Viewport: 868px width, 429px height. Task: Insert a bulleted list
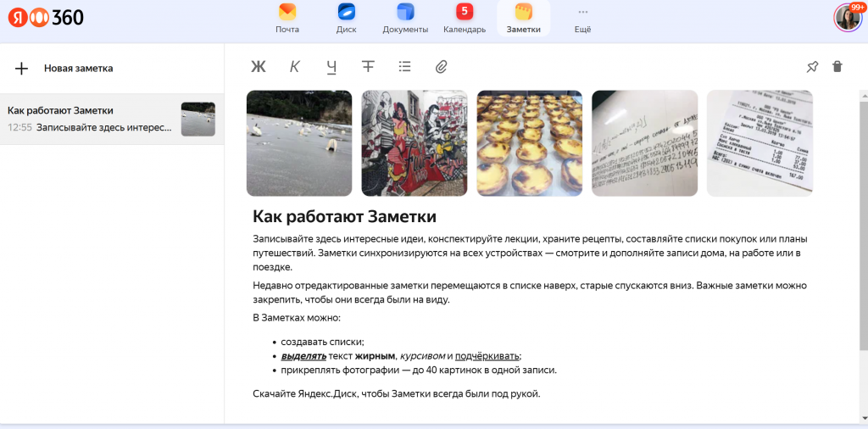[x=404, y=67]
